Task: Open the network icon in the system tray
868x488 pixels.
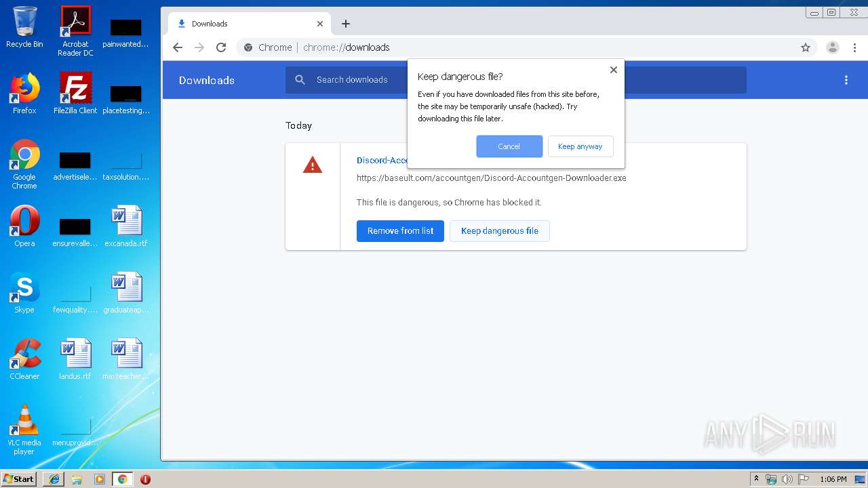Action: 771,479
